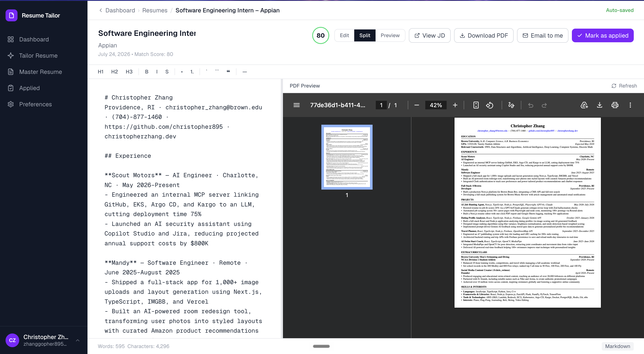Image resolution: width=644 pixels, height=354 pixels.
Task: Switch to Split view mode
Action: [365, 35]
